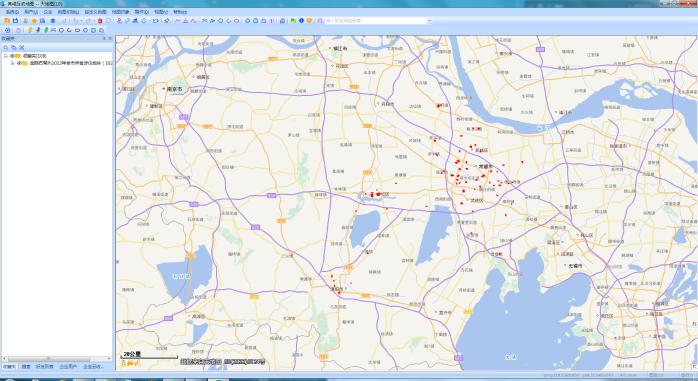Click inside the toolbar search input field

point(375,20)
